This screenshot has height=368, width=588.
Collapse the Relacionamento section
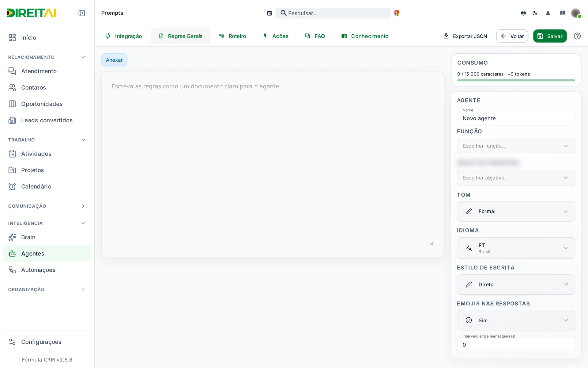(47, 57)
